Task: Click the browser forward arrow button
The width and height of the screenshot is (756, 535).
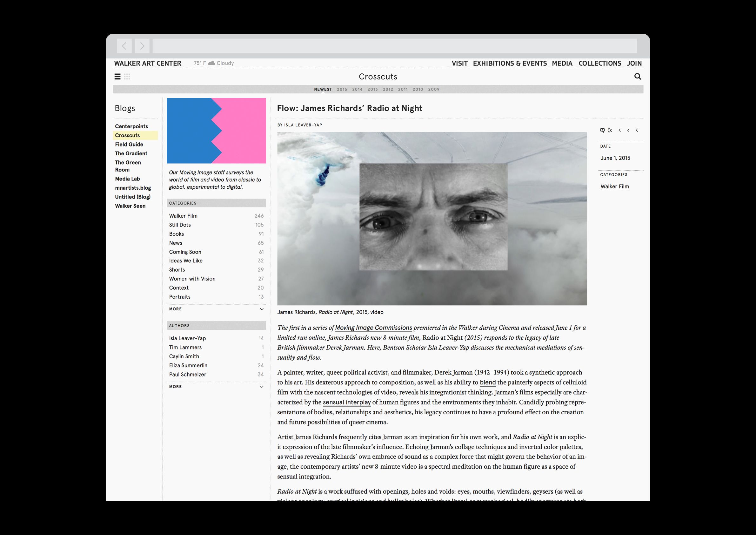Action: point(142,46)
